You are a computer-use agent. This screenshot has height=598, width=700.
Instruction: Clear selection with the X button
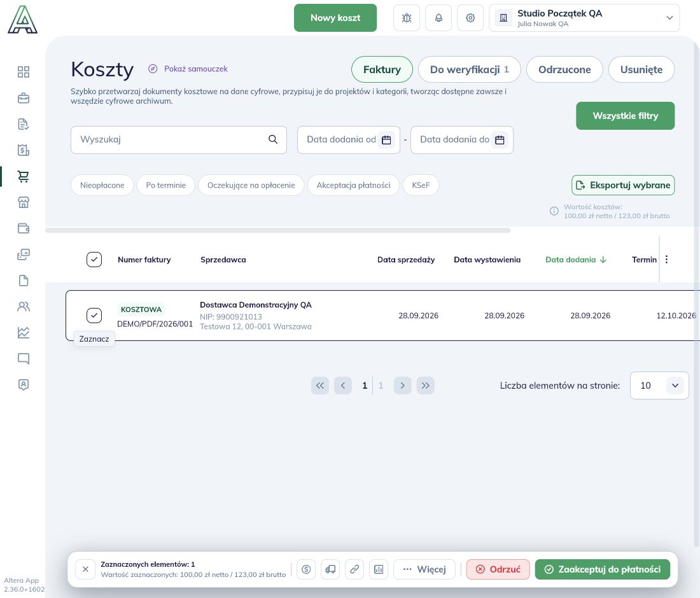pos(85,569)
